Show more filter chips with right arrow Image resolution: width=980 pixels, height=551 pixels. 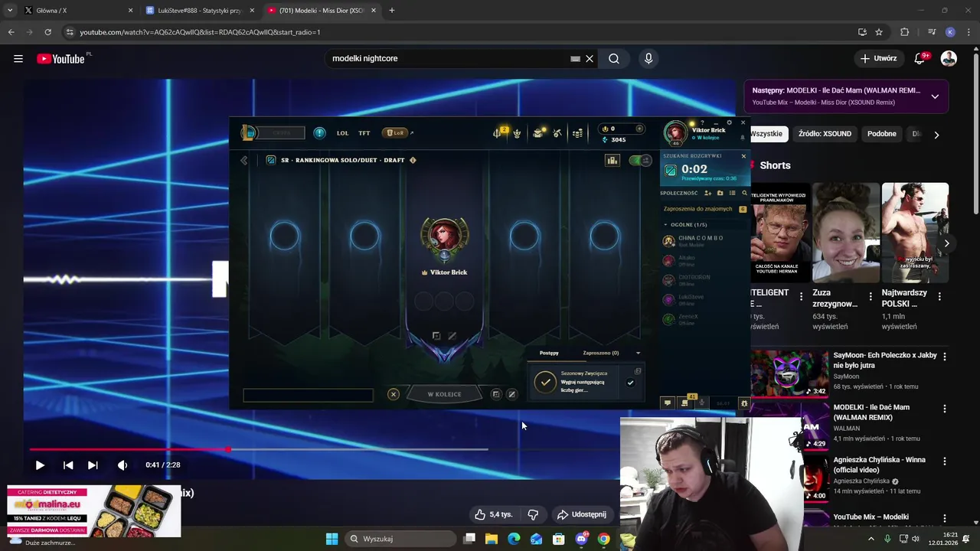click(x=936, y=135)
